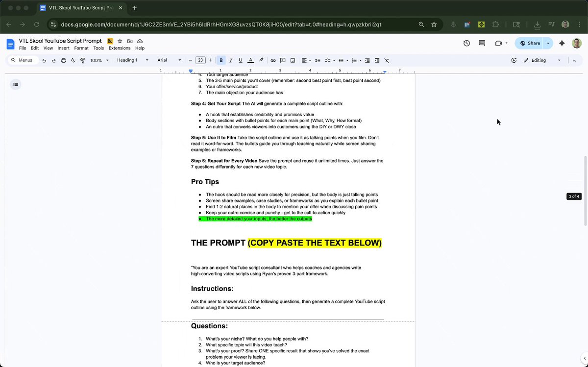
Task: Click the document title text
Action: pos(60,41)
